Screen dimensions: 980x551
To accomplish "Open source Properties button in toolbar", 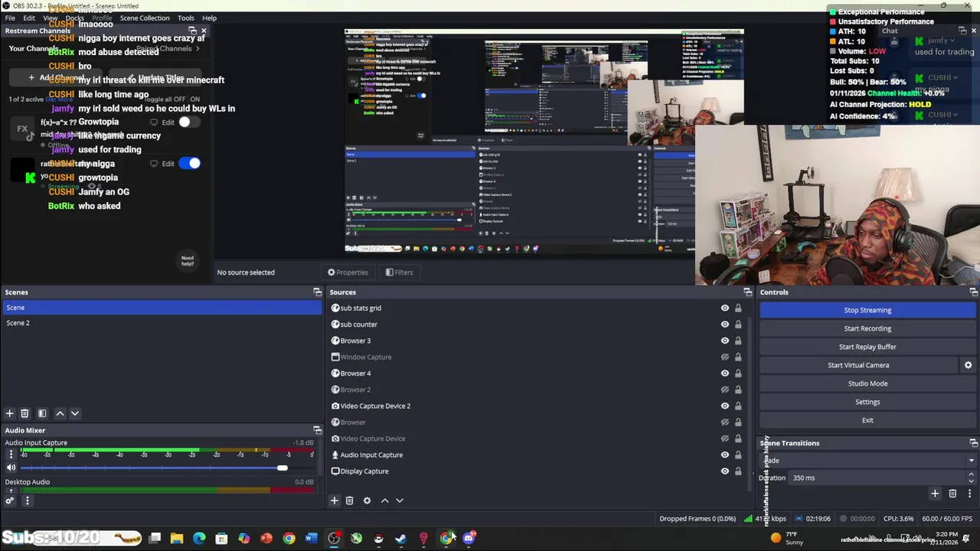I will click(348, 272).
